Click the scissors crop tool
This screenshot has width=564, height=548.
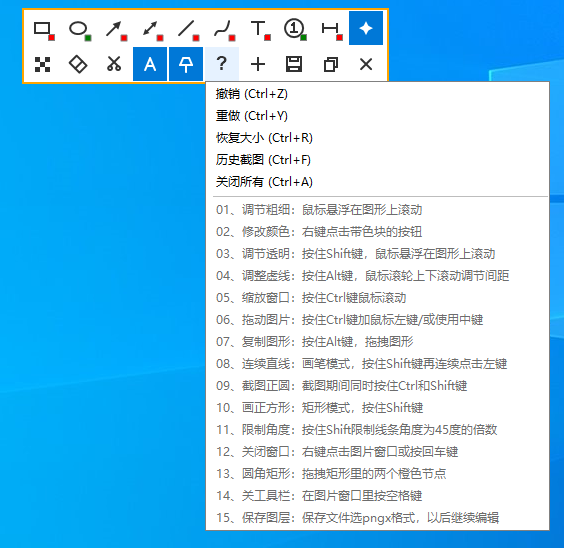[x=114, y=64]
